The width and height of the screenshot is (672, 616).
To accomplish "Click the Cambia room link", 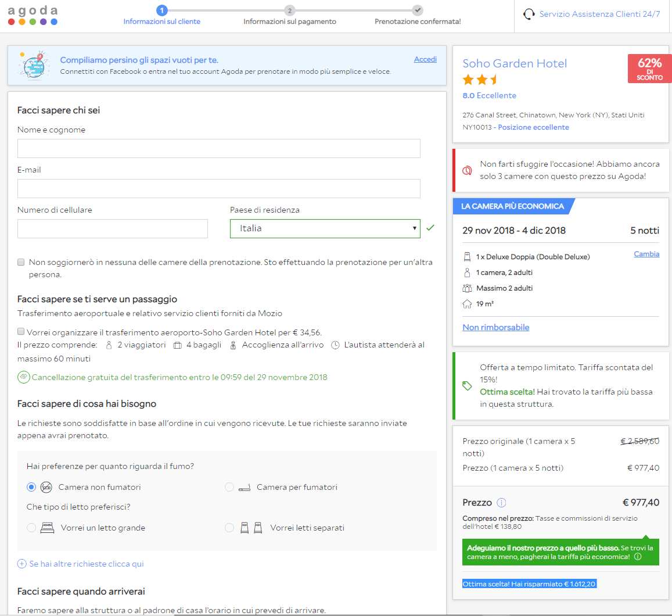I will [x=646, y=254].
